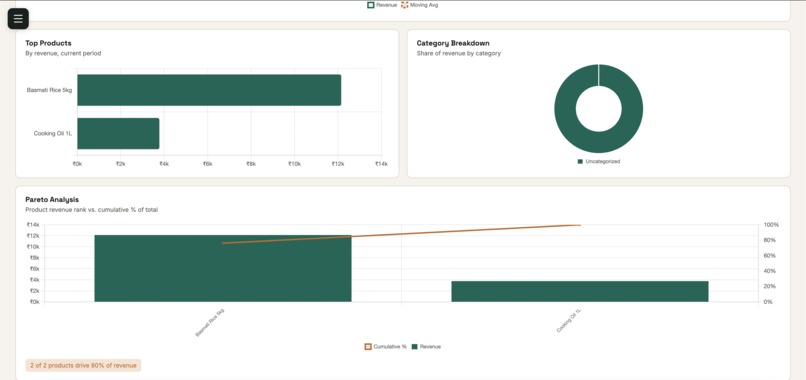Click the '2 of 2 products drive 80%' badge
This screenshot has height=380, width=806.
pyautogui.click(x=83, y=366)
